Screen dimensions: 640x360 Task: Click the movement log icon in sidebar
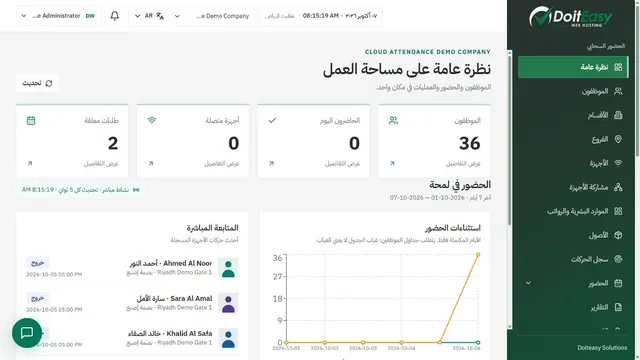[x=618, y=259]
